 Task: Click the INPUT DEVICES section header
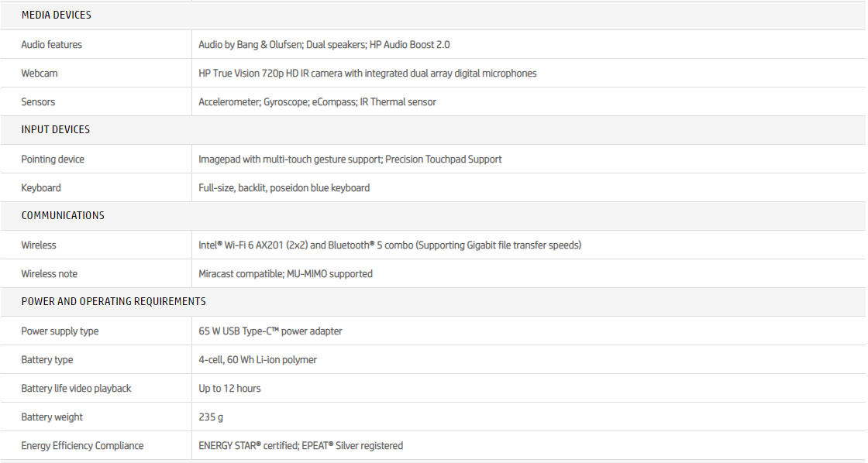coord(55,130)
